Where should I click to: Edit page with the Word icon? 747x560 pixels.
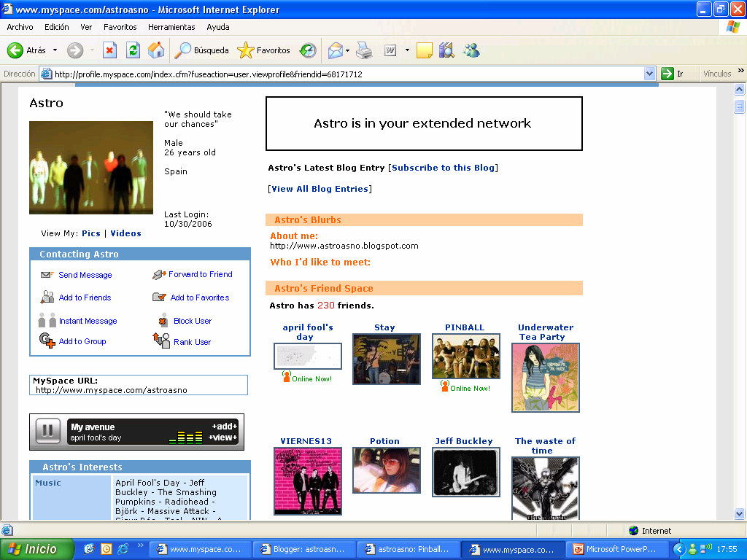[x=390, y=50]
